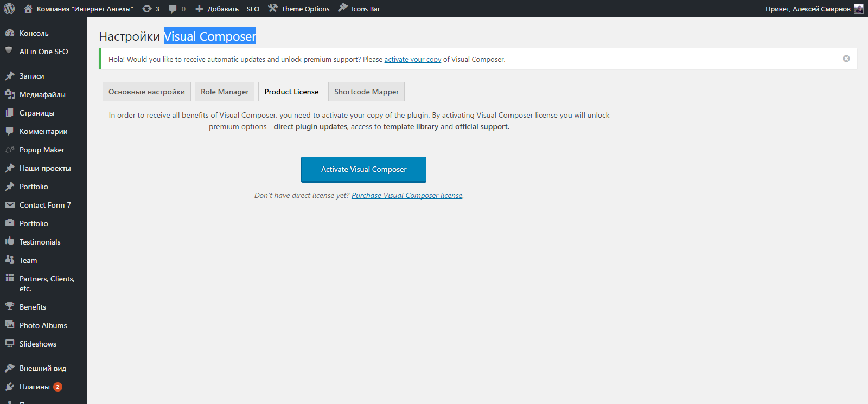This screenshot has height=404, width=868.
Task: Click the Медиафайлы media icon
Action: click(x=10, y=94)
